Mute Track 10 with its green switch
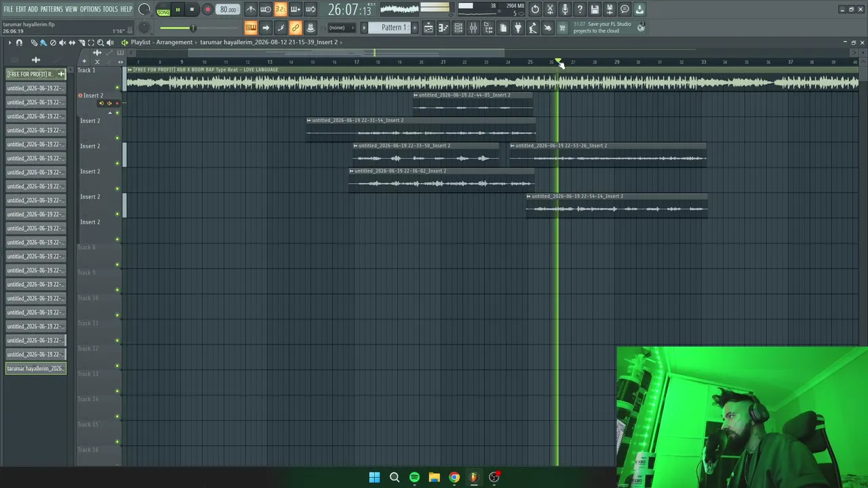The image size is (868, 488). (117, 315)
